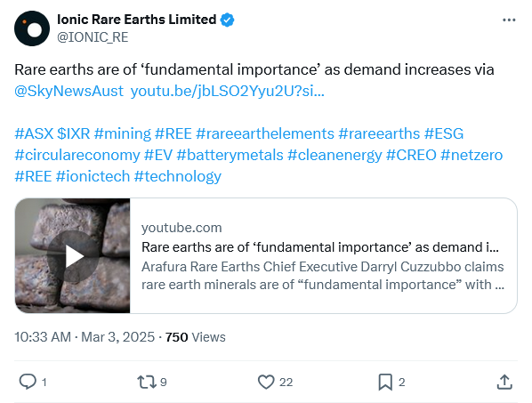This screenshot has width=532, height=403.
Task: Click the blue verified badge
Action: click(227, 20)
